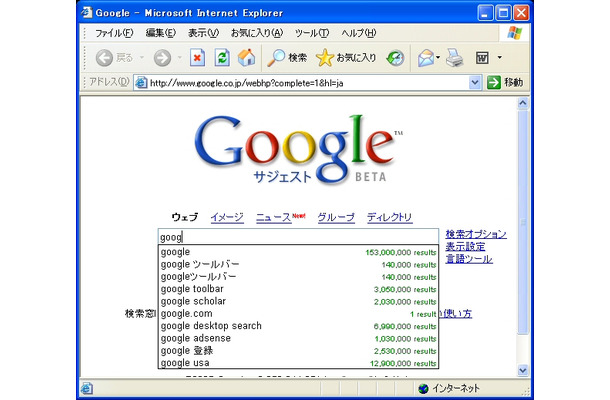The width and height of the screenshot is (610, 400).
Task: Click the 使い方 link
Action: 457,314
